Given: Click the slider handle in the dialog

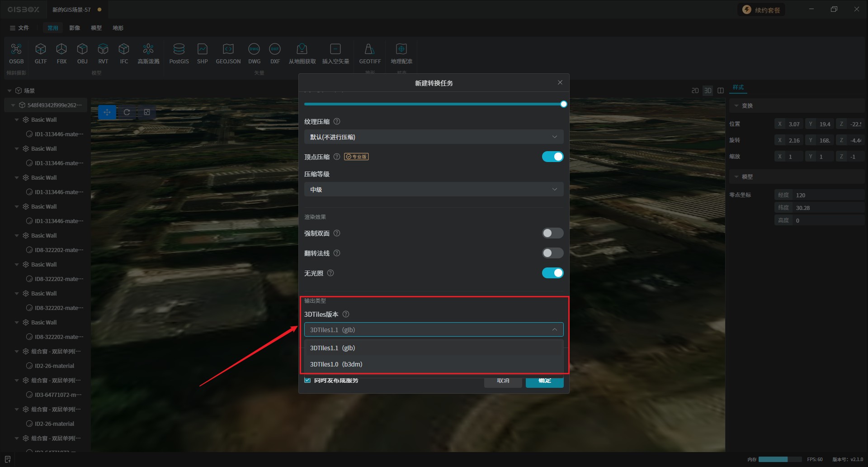Looking at the screenshot, I should click(563, 104).
